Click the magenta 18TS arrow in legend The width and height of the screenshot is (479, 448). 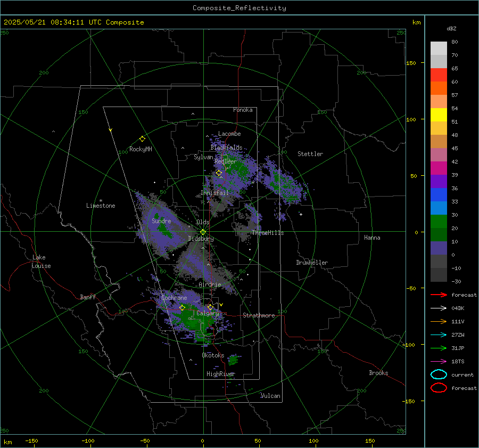(x=439, y=362)
